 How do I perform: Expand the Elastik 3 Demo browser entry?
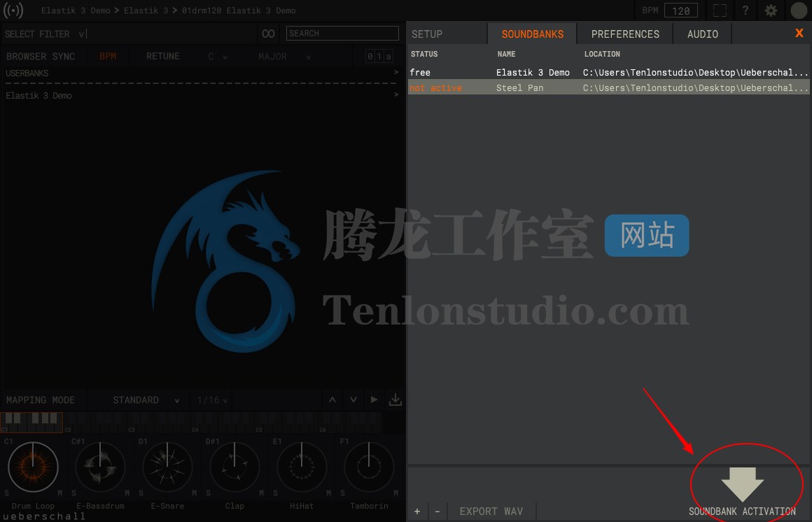point(395,95)
